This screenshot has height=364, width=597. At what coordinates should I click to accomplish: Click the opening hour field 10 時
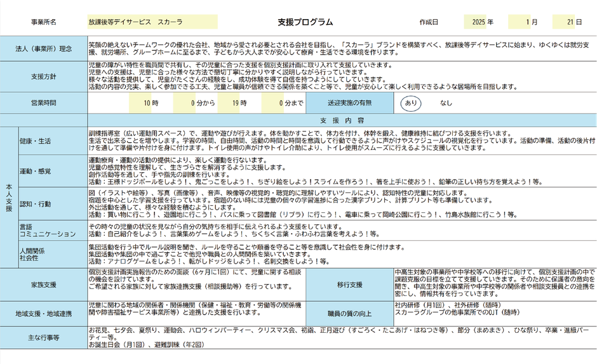(140, 103)
